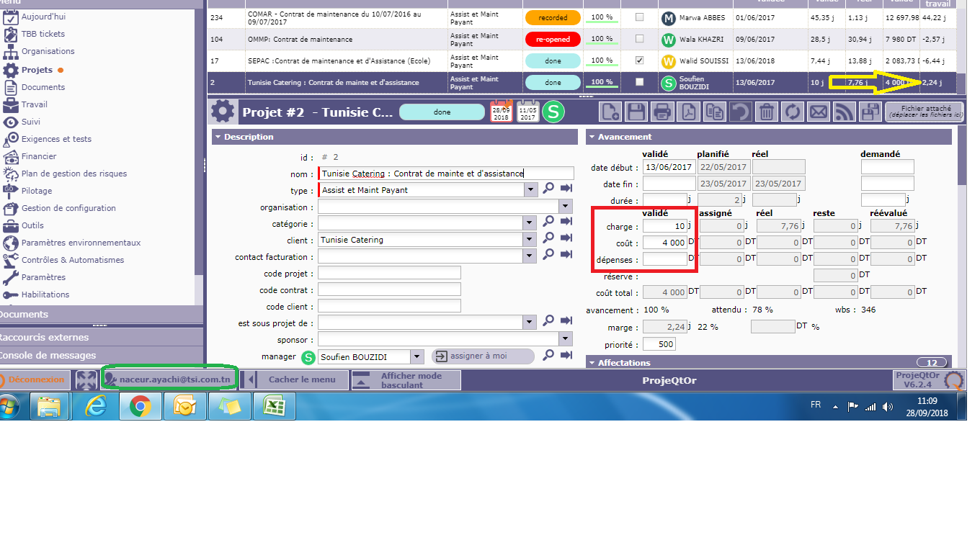
Task: Go to the selected type with arrow icon
Action: click(x=566, y=189)
